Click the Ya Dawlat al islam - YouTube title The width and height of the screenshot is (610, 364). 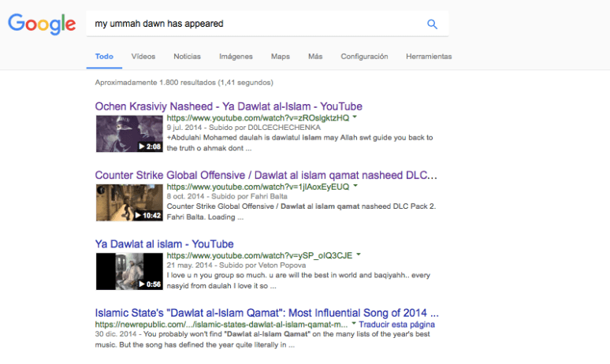click(x=164, y=244)
